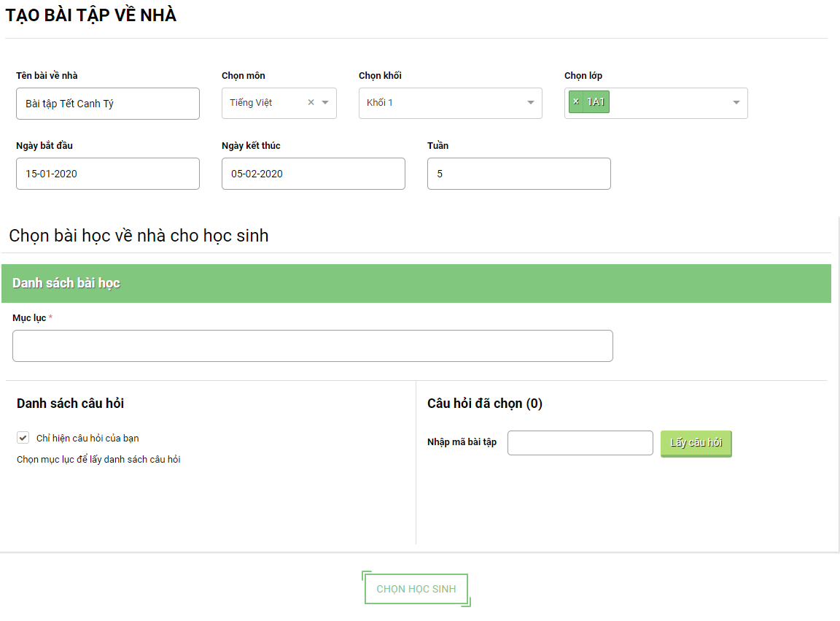Click the 1A1 tag label
Screen dimensions: 840x621
[596, 102]
